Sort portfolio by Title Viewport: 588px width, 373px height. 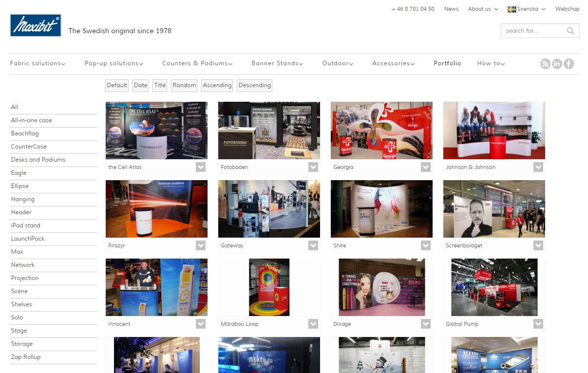click(160, 85)
